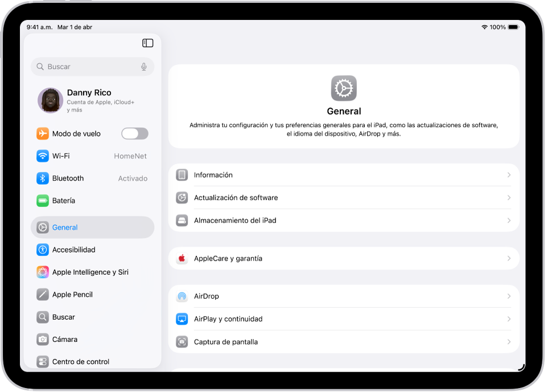Expand Actualización de software via its arrow
This screenshot has width=548, height=392.
509,197
